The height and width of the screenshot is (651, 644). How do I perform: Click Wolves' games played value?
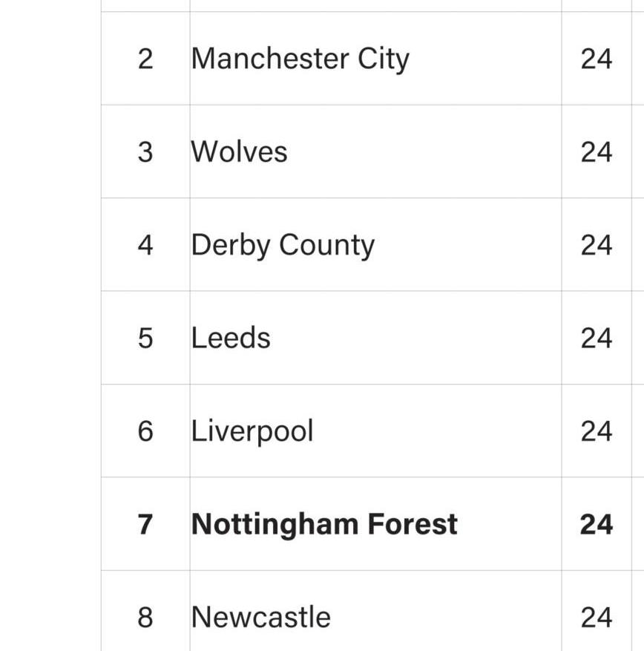click(597, 152)
